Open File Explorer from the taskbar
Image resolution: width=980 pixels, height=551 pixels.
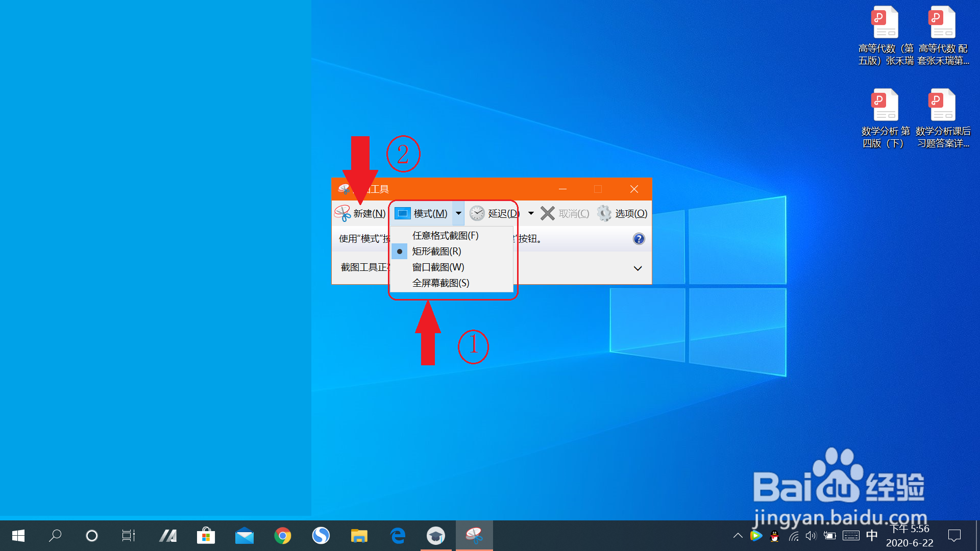tap(359, 536)
